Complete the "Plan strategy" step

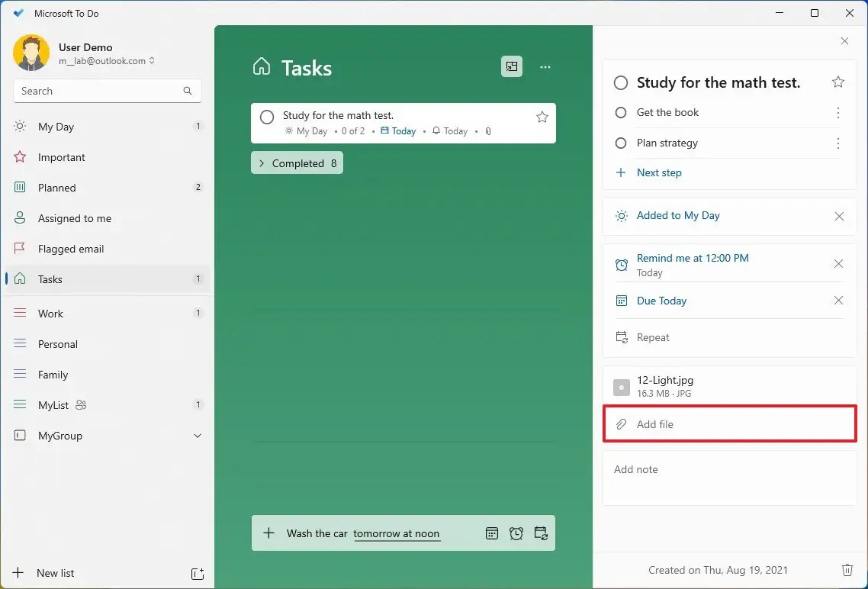(x=620, y=143)
